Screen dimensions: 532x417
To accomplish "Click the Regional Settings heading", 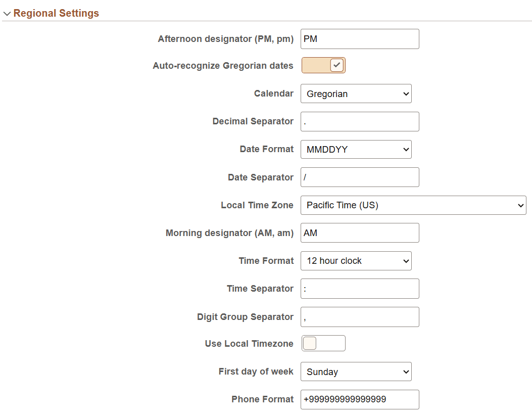I will pos(56,13).
